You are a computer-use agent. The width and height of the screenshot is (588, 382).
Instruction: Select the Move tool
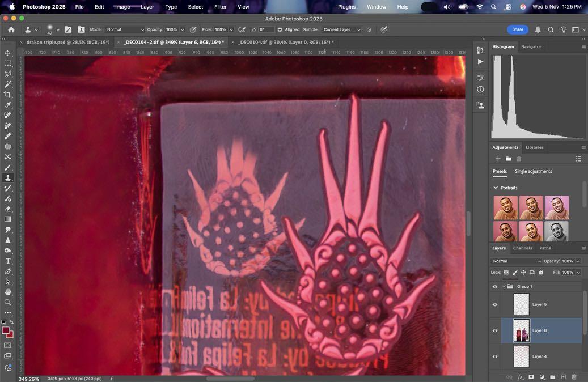pos(7,53)
